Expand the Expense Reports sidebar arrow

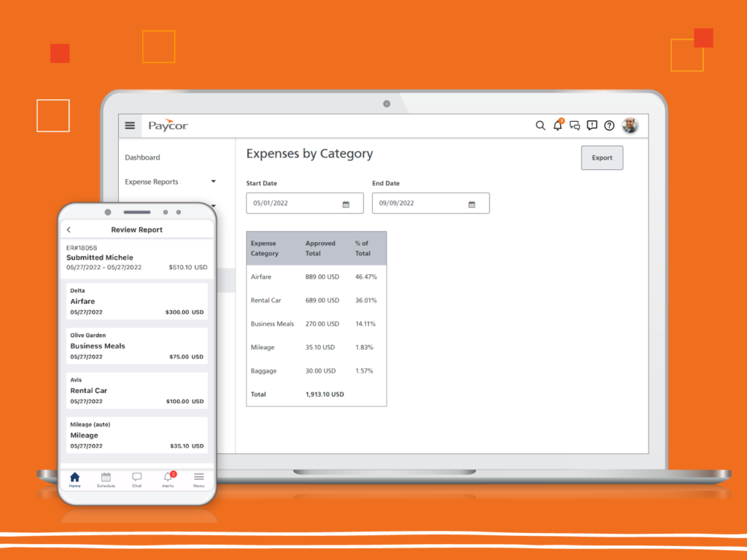tap(214, 182)
